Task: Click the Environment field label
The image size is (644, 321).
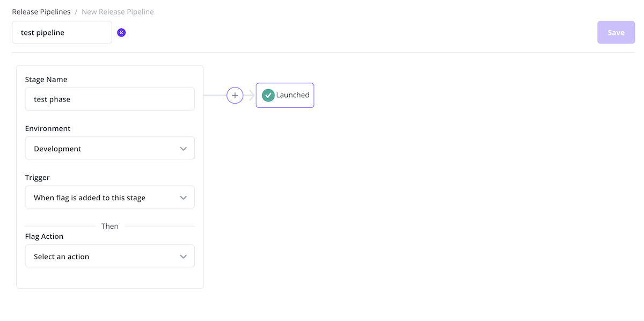Action: 48,129
